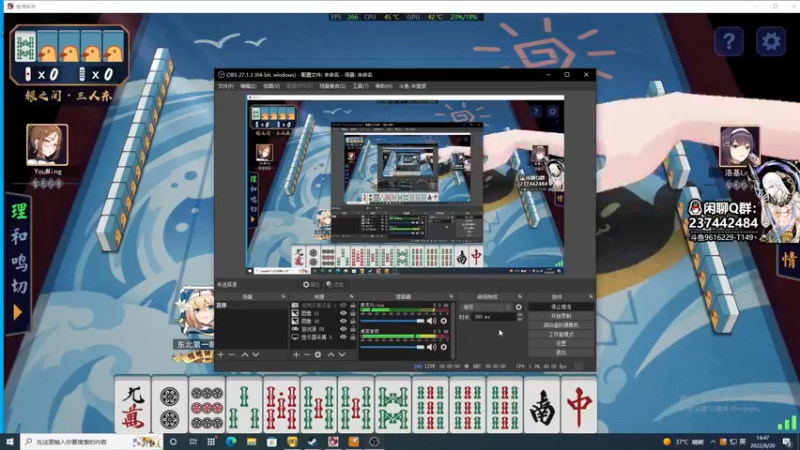800x450 pixels.
Task: Toggle visibility of 显示器采集 source
Action: coord(343,337)
